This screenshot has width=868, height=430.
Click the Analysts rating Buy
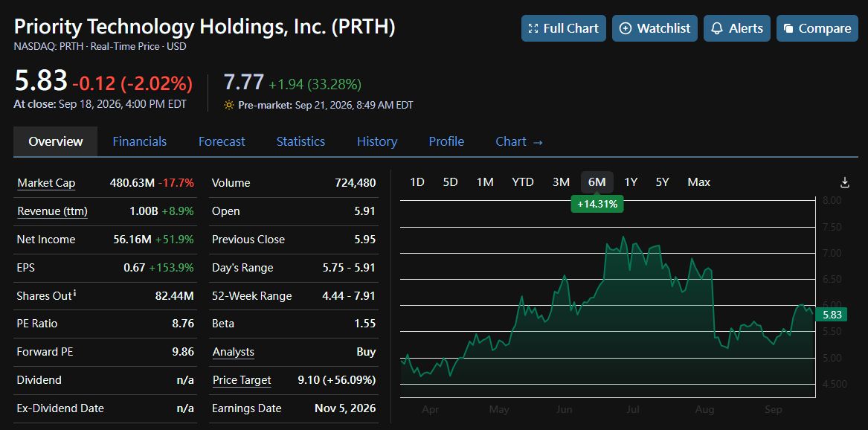pyautogui.click(x=367, y=352)
